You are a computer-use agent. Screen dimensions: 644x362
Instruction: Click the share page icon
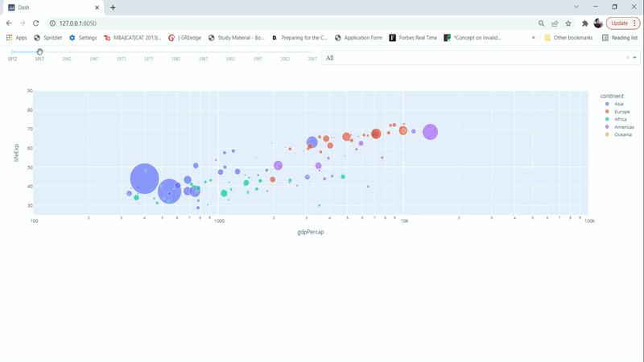(x=555, y=23)
